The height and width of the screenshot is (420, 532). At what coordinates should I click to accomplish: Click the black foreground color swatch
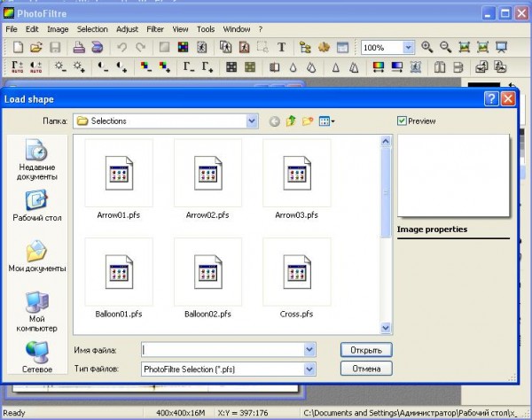[x=484, y=85]
